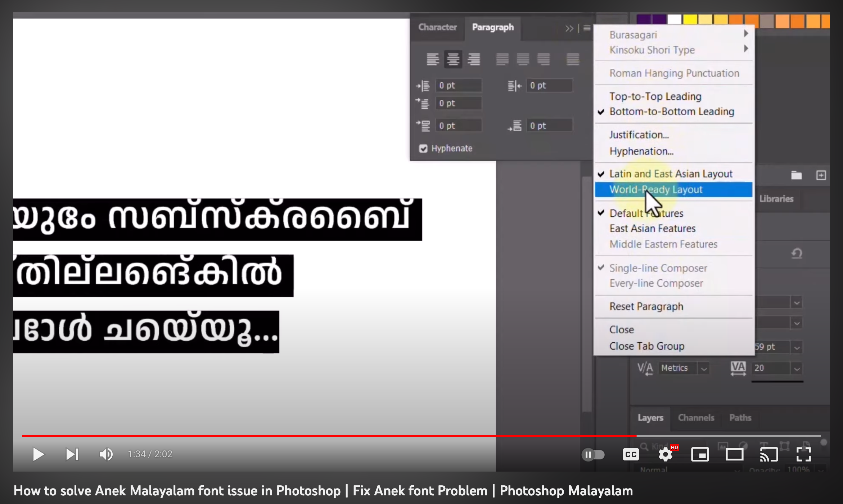This screenshot has width=843, height=504.
Task: Open tracking value 20 dropdown
Action: click(797, 369)
